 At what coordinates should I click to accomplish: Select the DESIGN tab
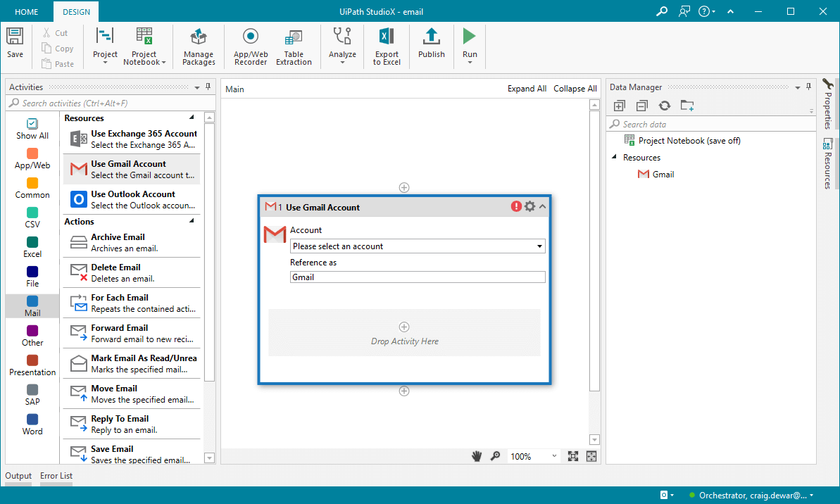76,12
